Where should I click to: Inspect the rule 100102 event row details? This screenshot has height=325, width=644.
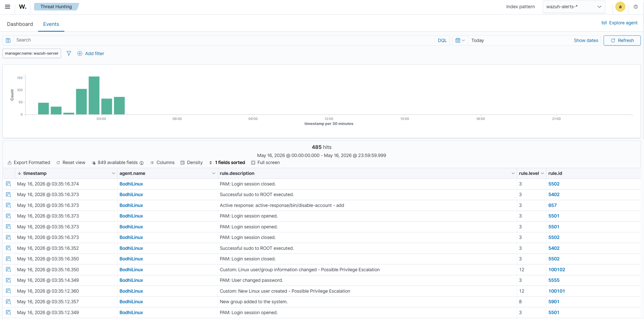[x=8, y=270]
